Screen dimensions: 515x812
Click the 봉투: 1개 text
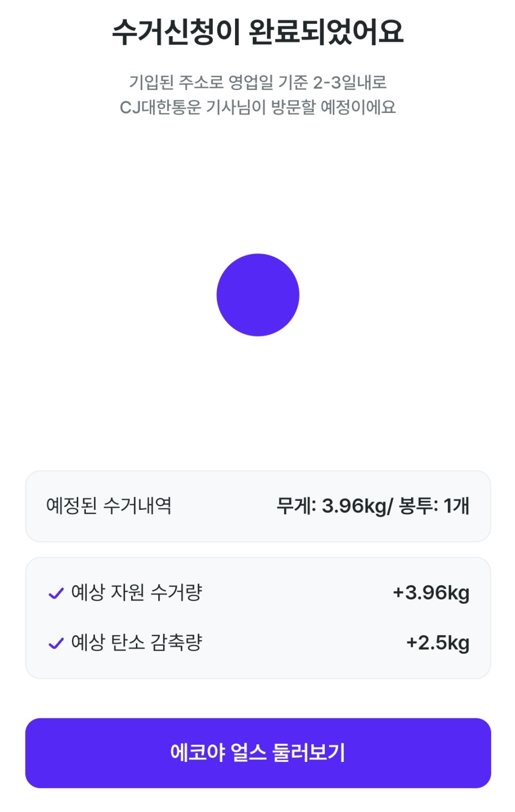point(434,506)
